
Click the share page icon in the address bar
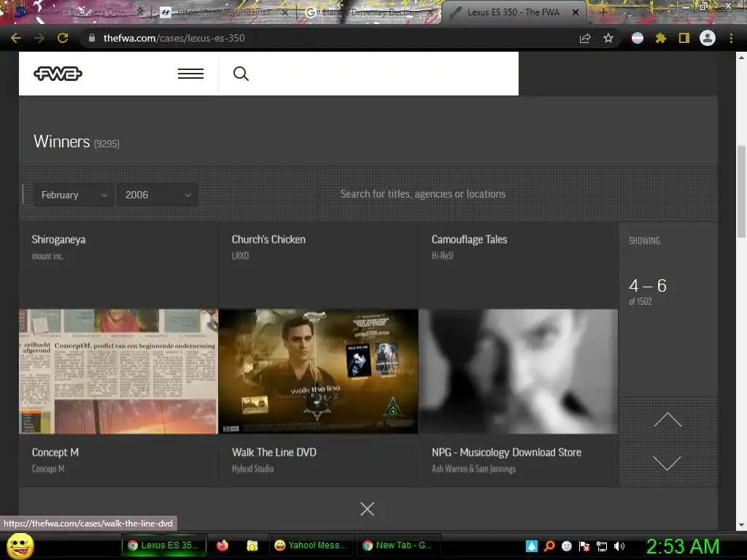[x=585, y=38]
